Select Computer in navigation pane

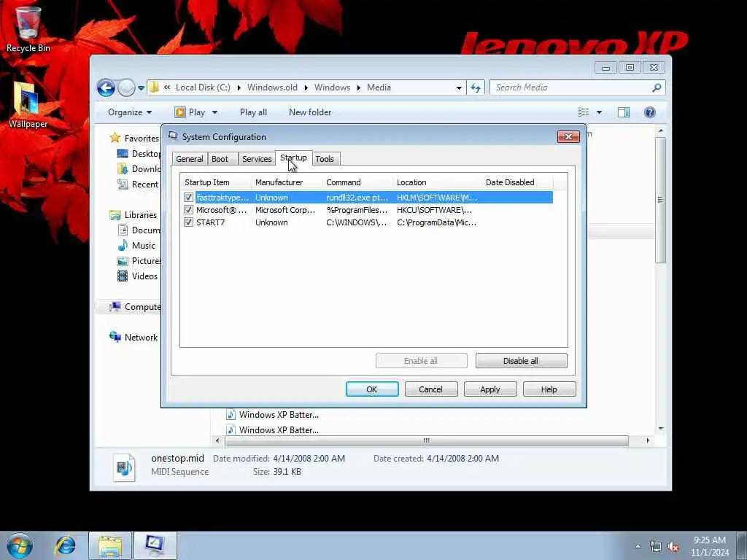tap(142, 307)
